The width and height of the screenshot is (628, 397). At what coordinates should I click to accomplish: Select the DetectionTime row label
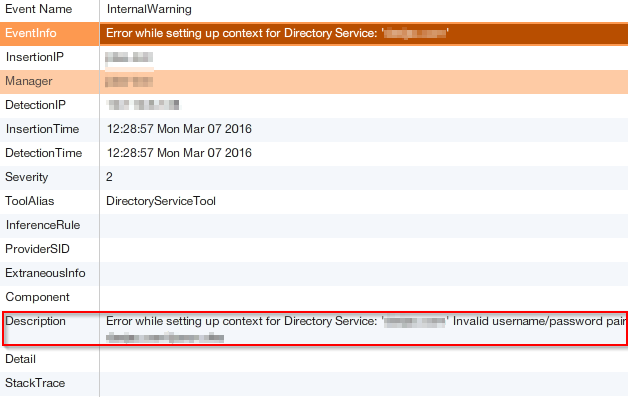pos(43,153)
